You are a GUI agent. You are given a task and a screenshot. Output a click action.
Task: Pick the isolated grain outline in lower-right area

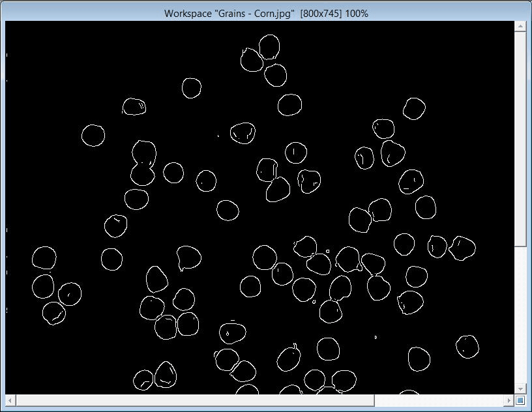tap(467, 346)
